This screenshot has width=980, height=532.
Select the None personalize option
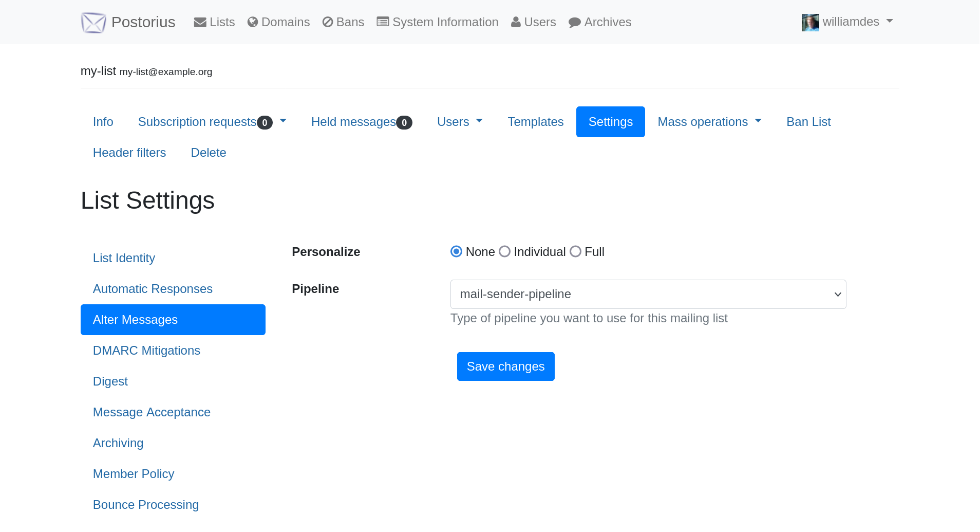point(456,251)
